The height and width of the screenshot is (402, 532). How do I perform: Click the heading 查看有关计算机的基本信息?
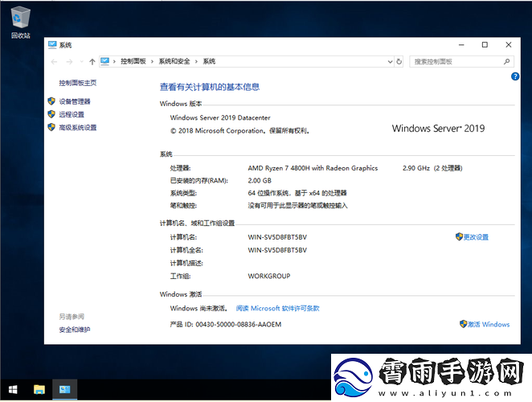tap(210, 87)
